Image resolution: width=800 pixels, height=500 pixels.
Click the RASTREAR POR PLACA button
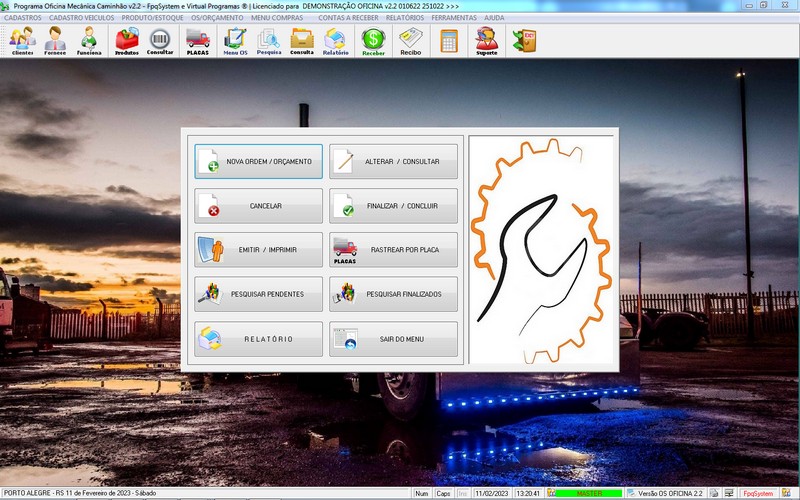[393, 249]
